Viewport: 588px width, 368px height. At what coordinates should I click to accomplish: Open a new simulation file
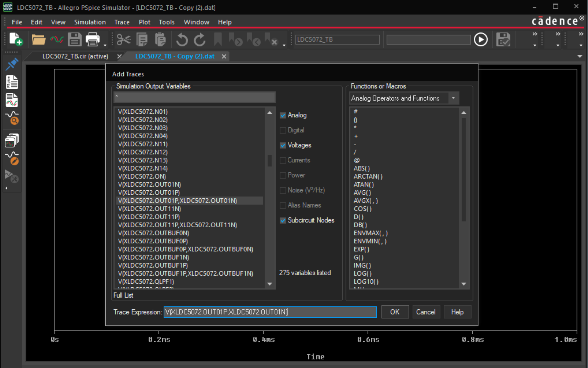15,40
